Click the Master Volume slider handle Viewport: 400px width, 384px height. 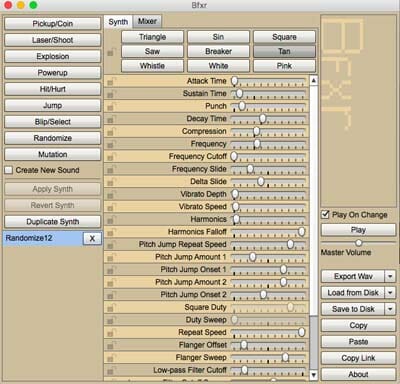(x=359, y=242)
